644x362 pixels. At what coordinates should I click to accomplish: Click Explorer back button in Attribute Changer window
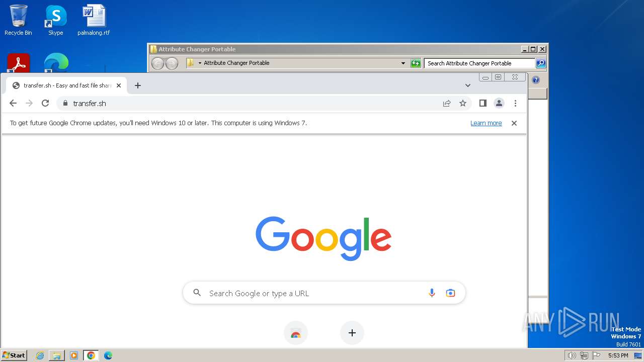click(x=157, y=63)
